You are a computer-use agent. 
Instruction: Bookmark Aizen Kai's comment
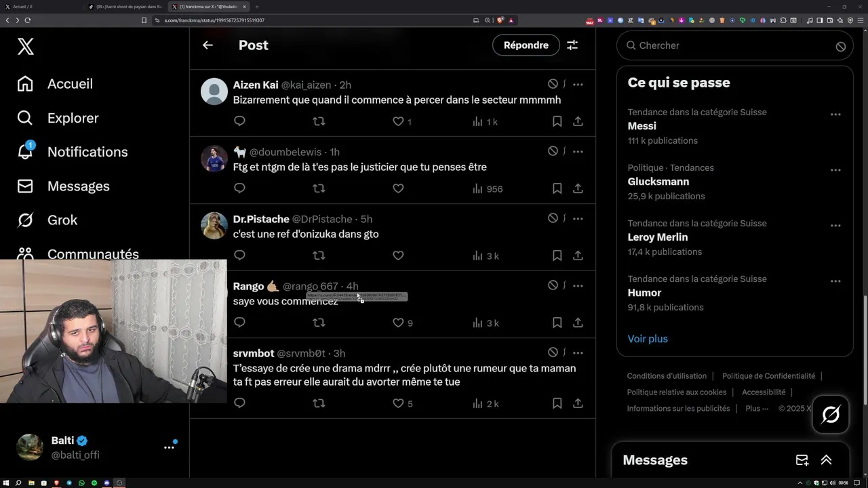coord(557,121)
